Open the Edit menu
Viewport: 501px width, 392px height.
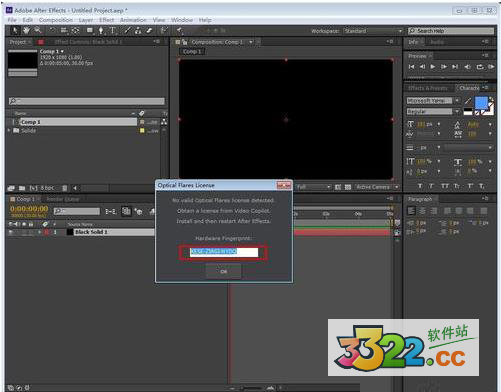(x=28, y=20)
